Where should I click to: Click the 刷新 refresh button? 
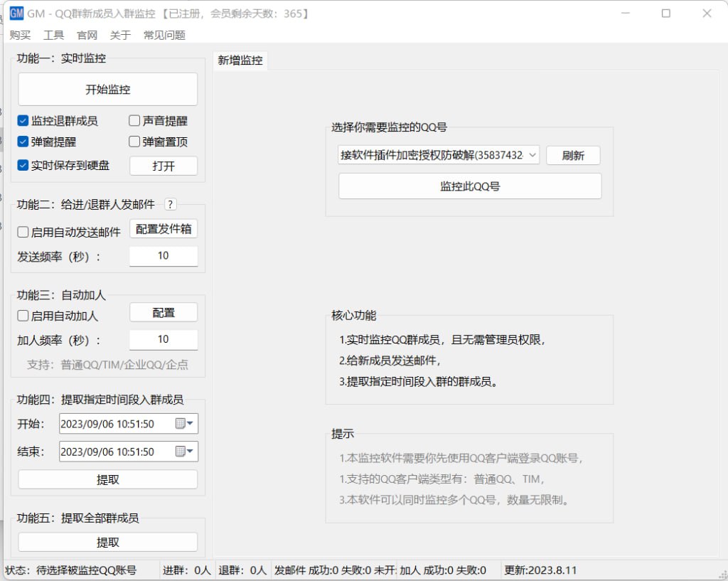(573, 154)
